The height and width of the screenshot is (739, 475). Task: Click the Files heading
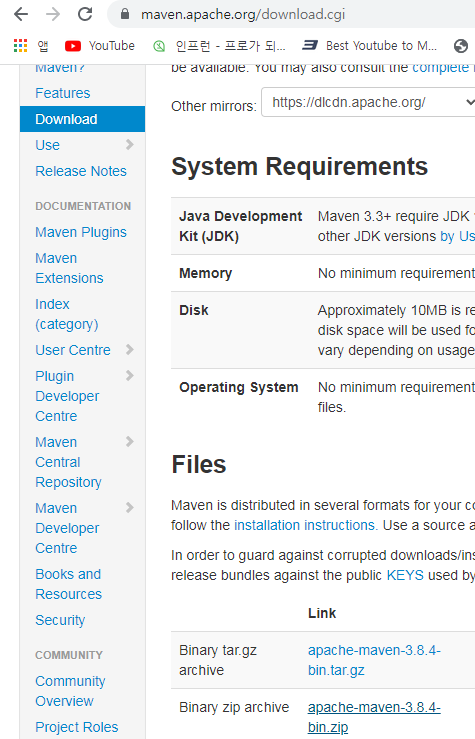[199, 464]
